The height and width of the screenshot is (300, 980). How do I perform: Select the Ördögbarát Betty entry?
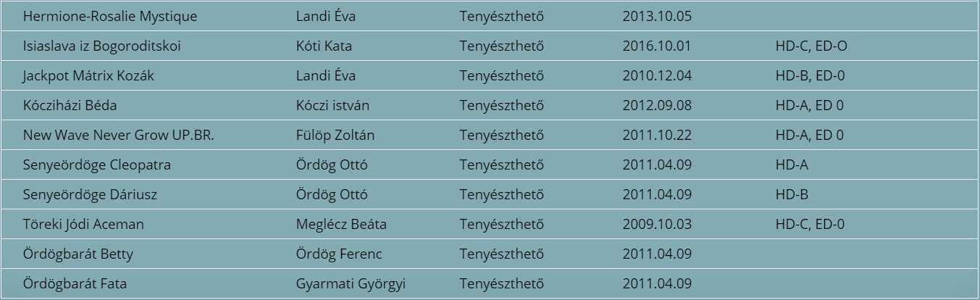[x=78, y=254]
